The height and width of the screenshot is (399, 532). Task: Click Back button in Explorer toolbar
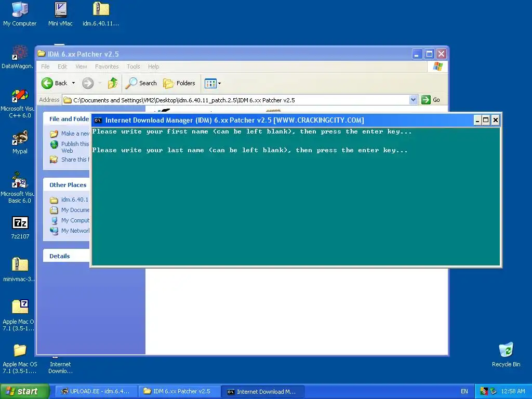[x=54, y=83]
